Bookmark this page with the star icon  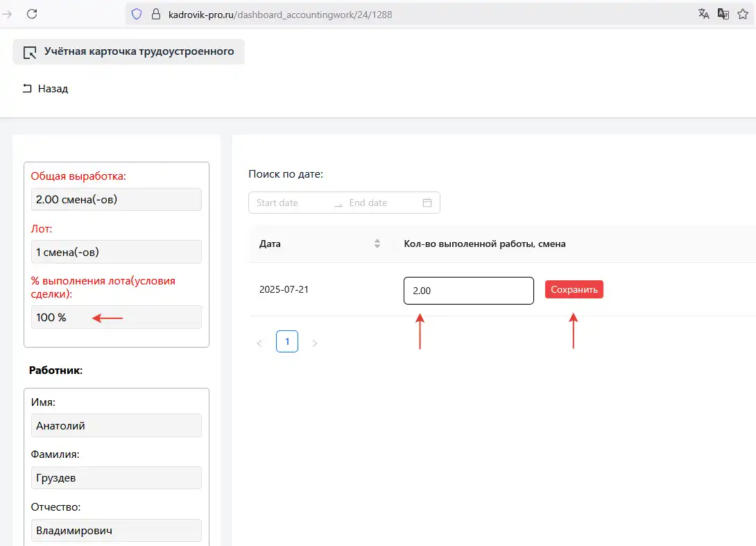[x=743, y=14]
